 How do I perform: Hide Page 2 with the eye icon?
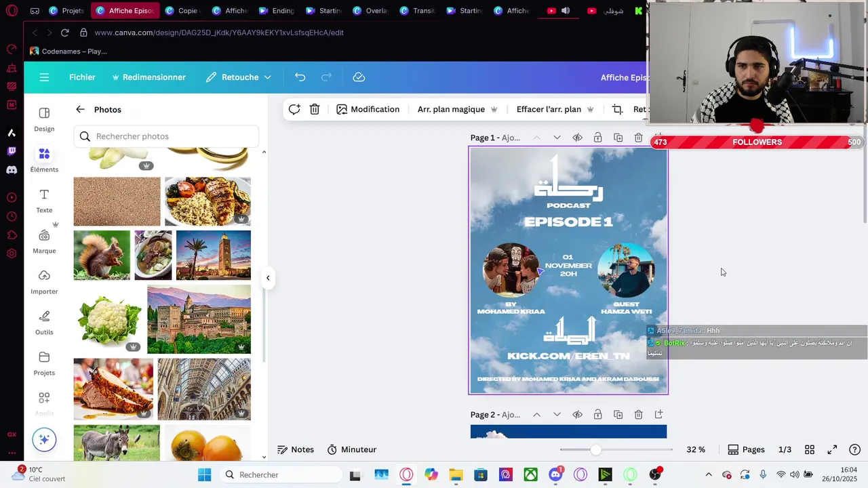pyautogui.click(x=577, y=414)
